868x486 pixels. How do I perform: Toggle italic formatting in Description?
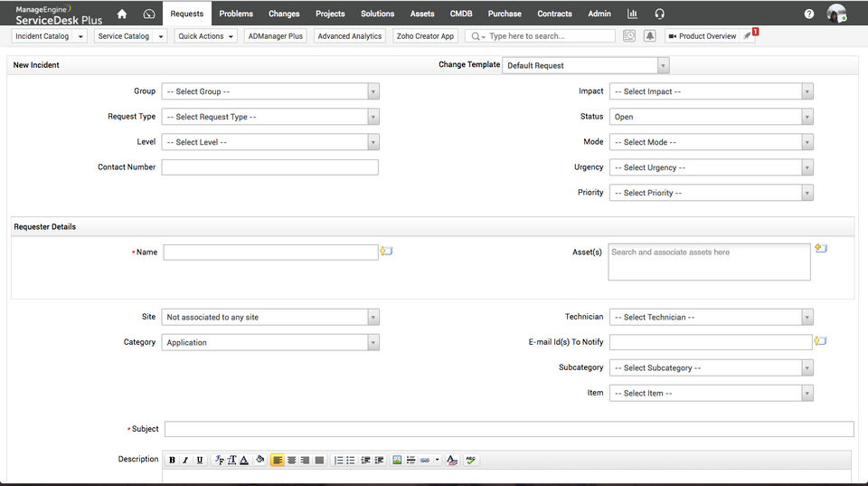(x=185, y=460)
